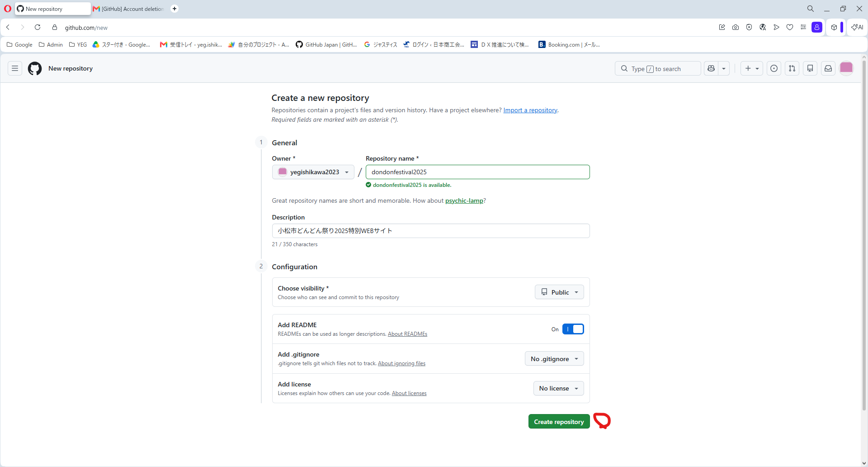
Task: Switch to the GitHub Account deletion tab
Action: tap(128, 9)
